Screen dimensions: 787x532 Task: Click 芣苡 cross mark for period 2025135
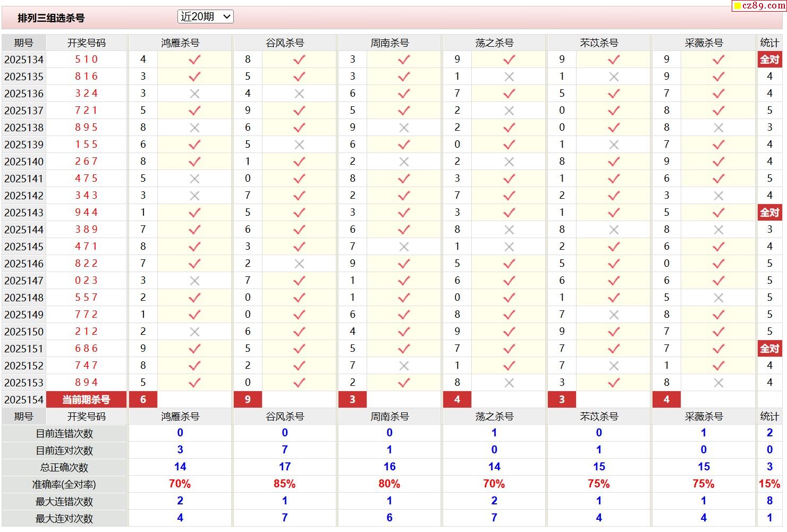click(x=614, y=77)
